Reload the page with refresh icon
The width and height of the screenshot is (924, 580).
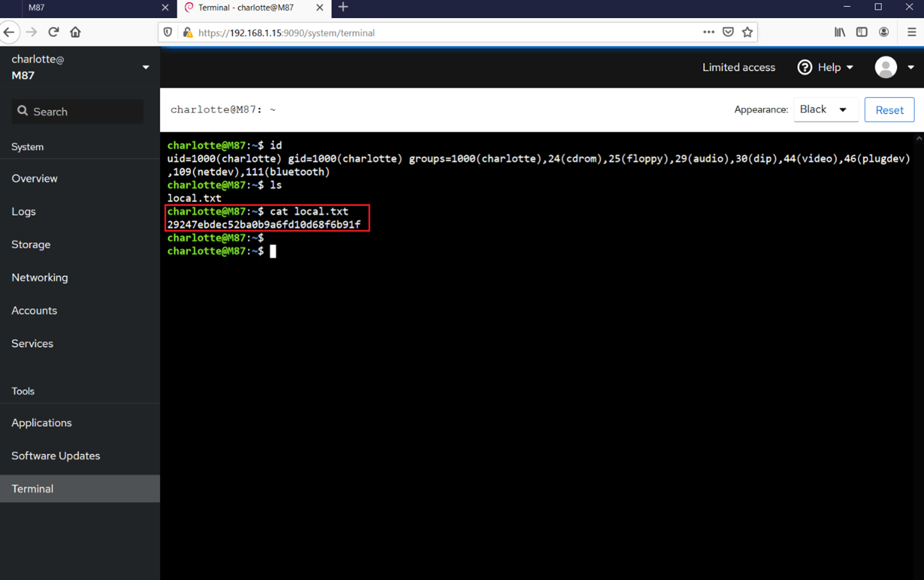point(54,32)
